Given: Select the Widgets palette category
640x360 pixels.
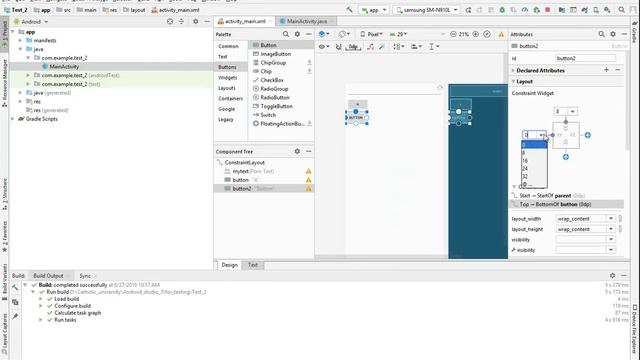Looking at the screenshot, I should tap(228, 78).
